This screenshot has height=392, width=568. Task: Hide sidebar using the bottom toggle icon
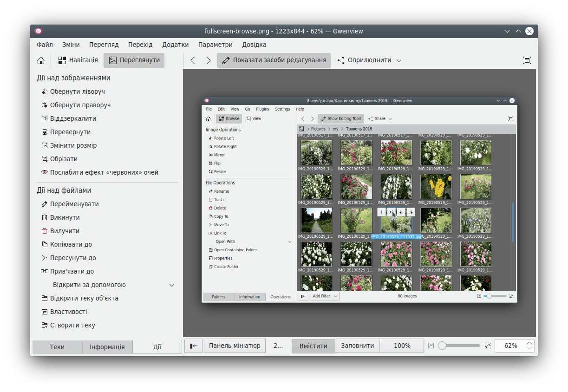pyautogui.click(x=194, y=346)
